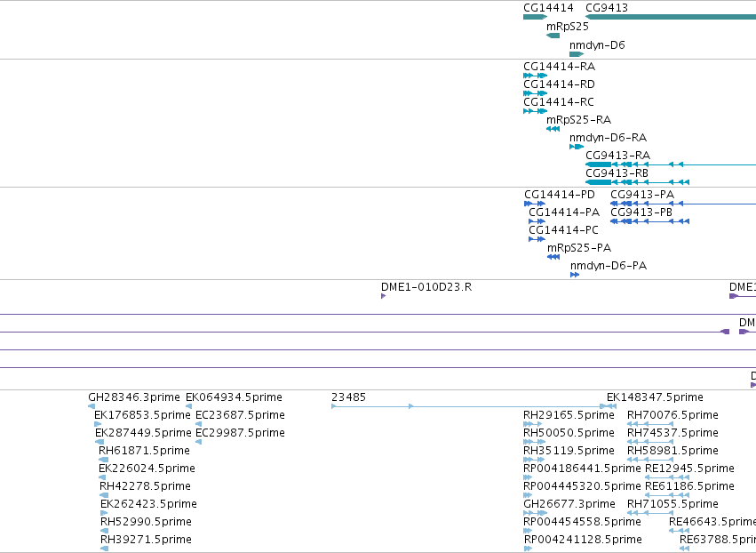
Task: Select the GH26677.3prime EST label
Action: [x=569, y=504]
